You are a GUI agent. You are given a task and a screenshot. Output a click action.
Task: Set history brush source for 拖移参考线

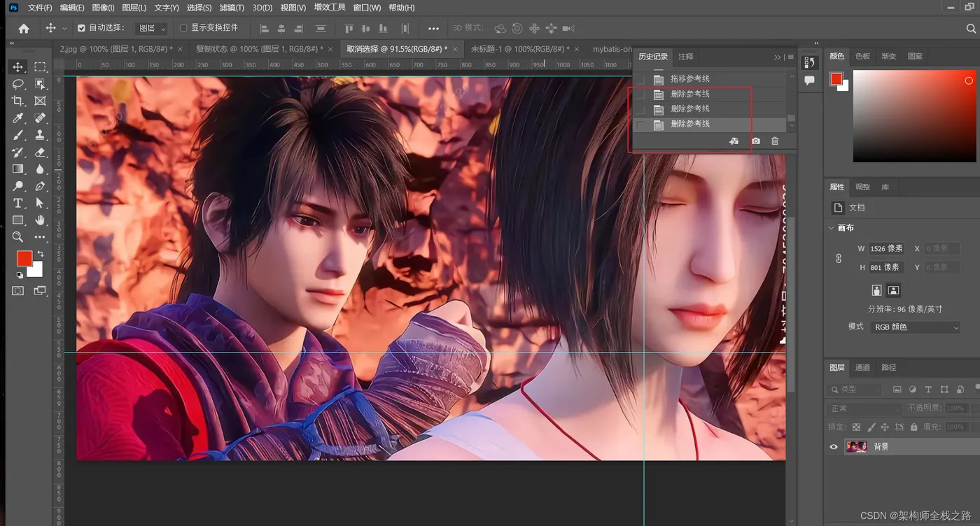coord(640,79)
